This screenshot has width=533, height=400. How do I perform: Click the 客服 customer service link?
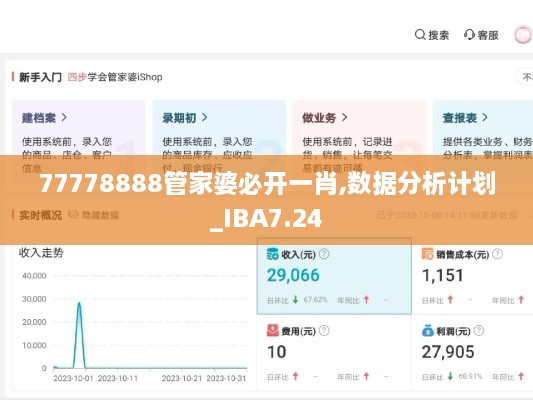pos(488,35)
